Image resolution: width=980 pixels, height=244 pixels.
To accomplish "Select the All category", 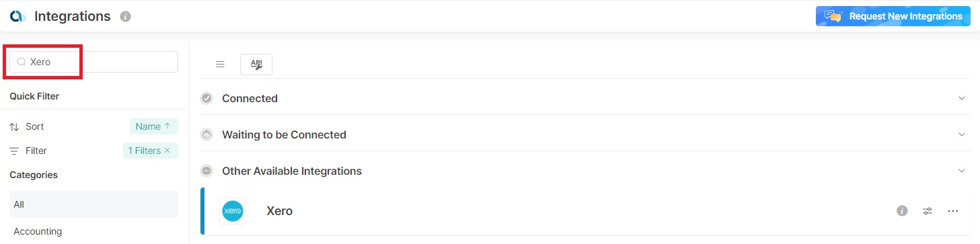I will pos(93,204).
